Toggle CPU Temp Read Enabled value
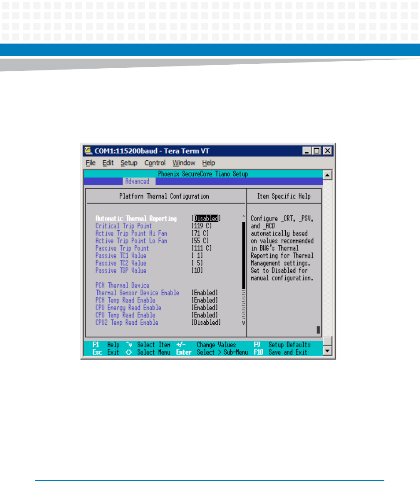This screenshot has height=504, width=420. click(x=205, y=315)
